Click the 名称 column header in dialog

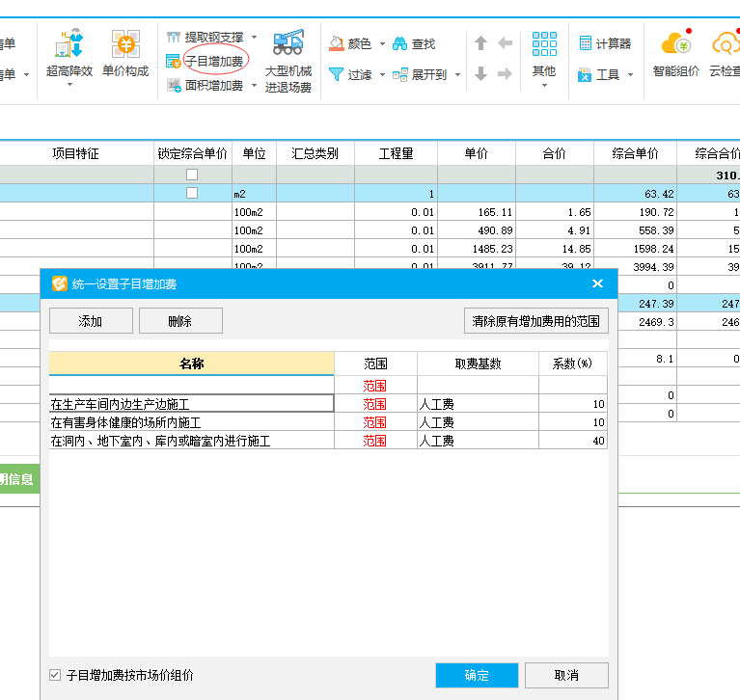pos(192,363)
